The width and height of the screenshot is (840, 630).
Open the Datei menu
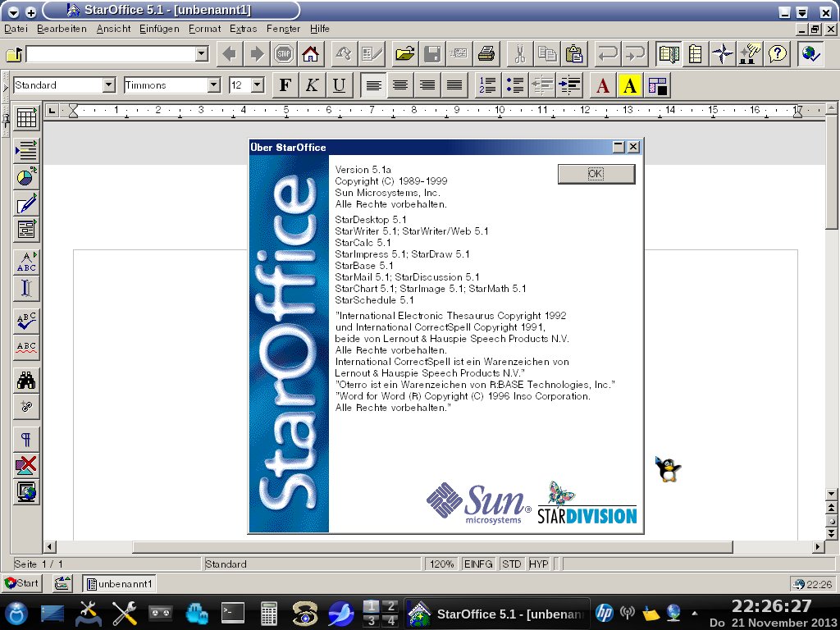tap(16, 29)
